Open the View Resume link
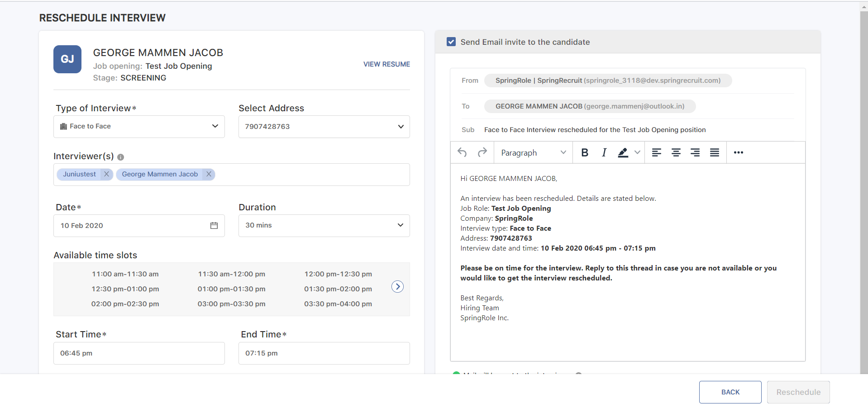The height and width of the screenshot is (408, 868). tap(386, 64)
